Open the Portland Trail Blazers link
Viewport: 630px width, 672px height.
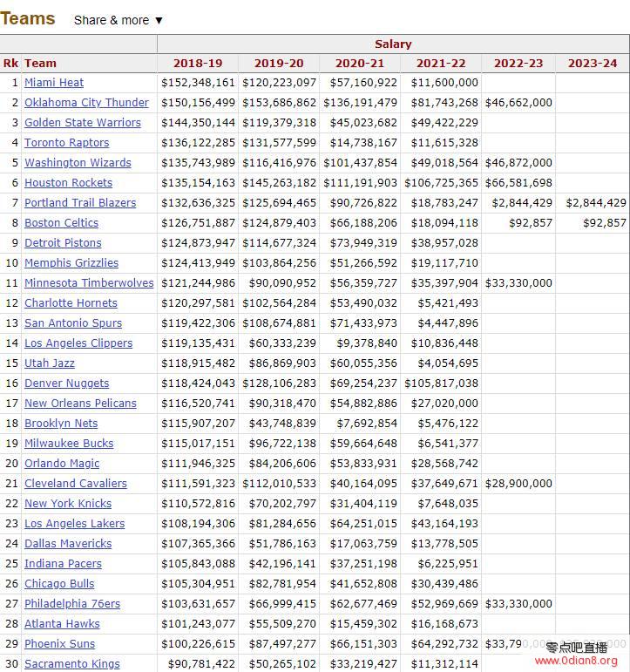click(x=80, y=203)
